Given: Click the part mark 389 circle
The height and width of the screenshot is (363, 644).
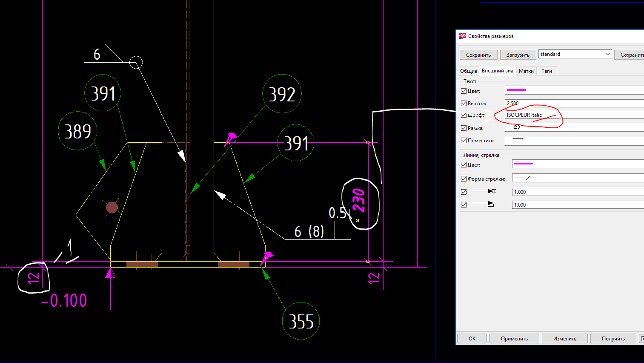Looking at the screenshot, I should [x=77, y=131].
